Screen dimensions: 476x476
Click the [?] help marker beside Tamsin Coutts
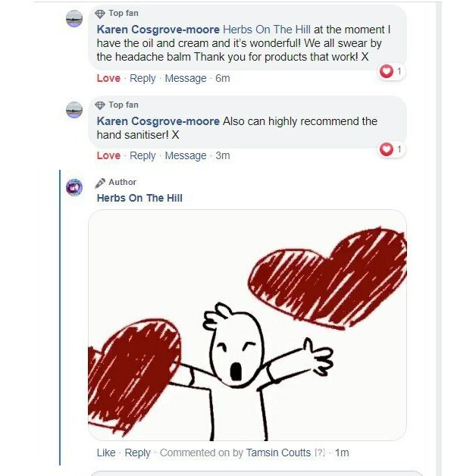[319, 453]
